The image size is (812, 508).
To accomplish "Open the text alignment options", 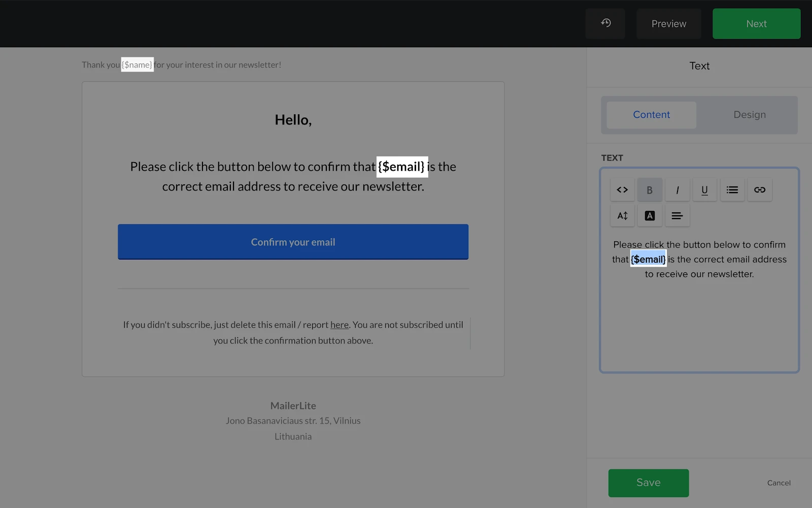I will point(677,216).
